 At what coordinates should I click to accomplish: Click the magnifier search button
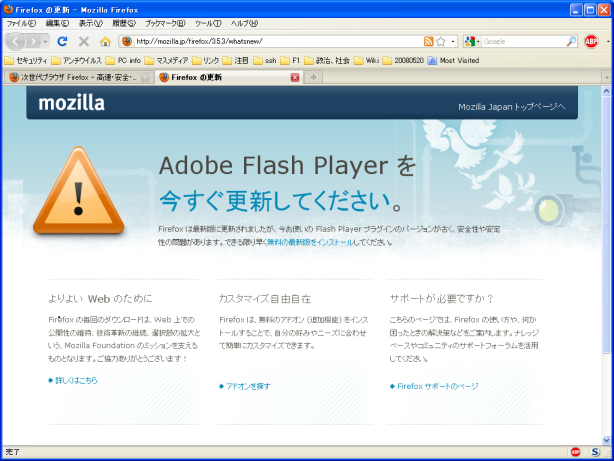coord(571,41)
